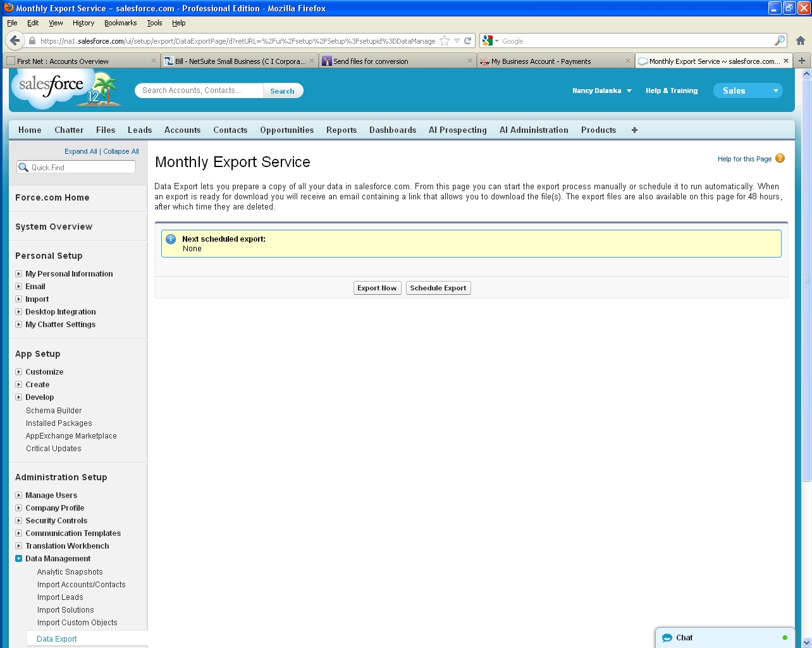Click the plus icon for all tabs
Viewport: 812px width, 648px height.
(634, 130)
